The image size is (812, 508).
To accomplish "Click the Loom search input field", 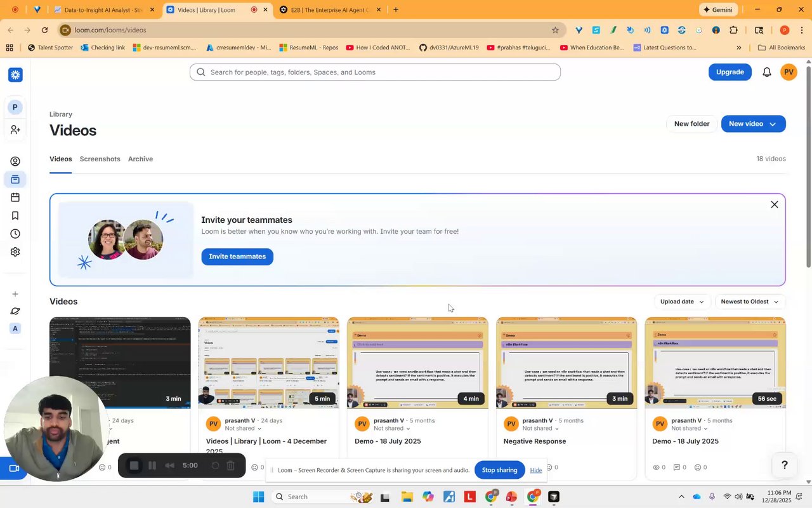I will tap(375, 72).
